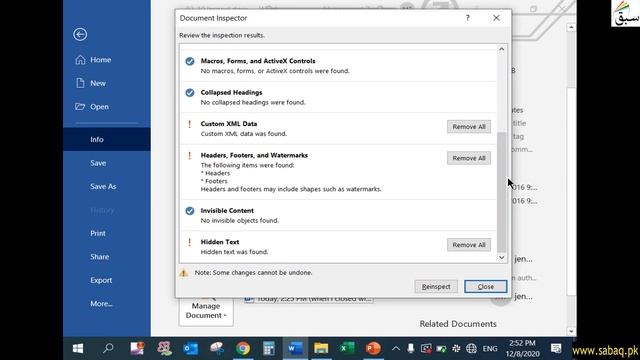
Task: Open Windows taskbar search
Action: [x=108, y=349]
